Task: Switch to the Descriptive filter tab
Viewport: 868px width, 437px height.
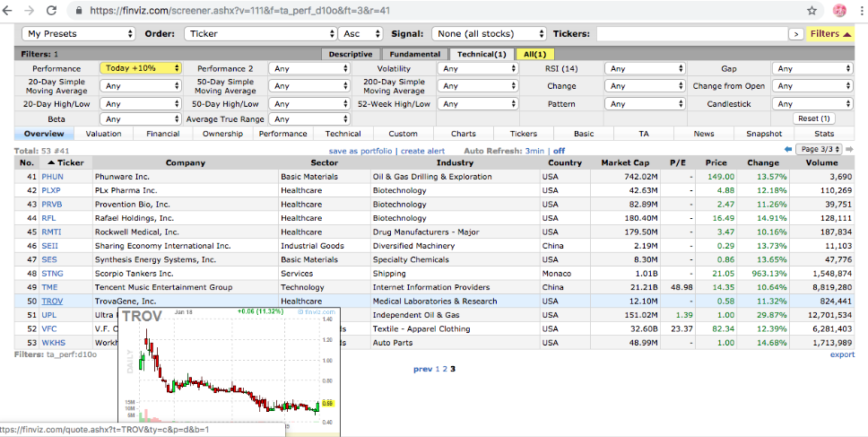Action: [351, 54]
